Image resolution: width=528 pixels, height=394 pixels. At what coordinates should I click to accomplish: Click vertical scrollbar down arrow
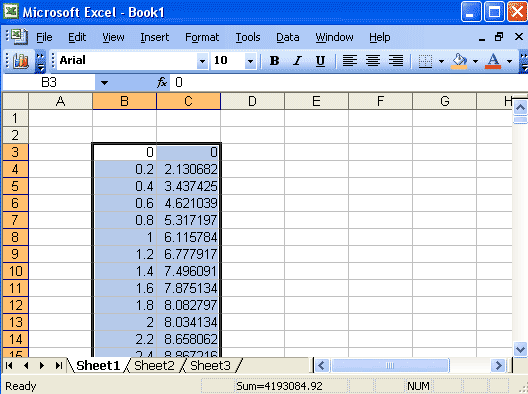pyautogui.click(x=520, y=349)
